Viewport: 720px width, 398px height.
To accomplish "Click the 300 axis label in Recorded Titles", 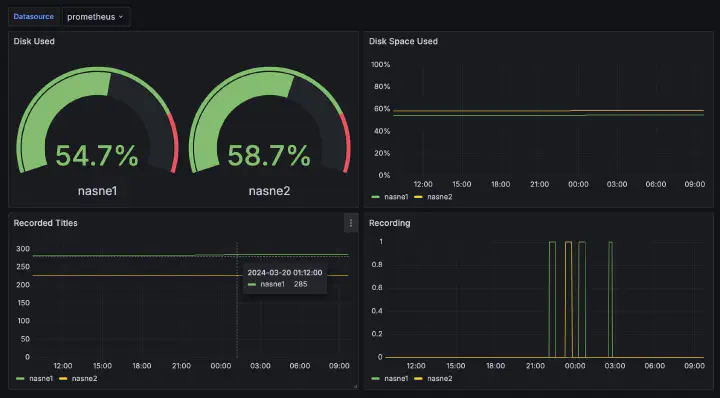I will point(23,249).
